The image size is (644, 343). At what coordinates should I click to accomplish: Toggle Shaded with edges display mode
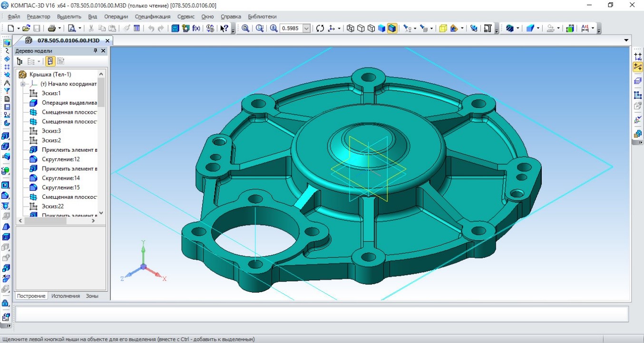click(x=392, y=29)
